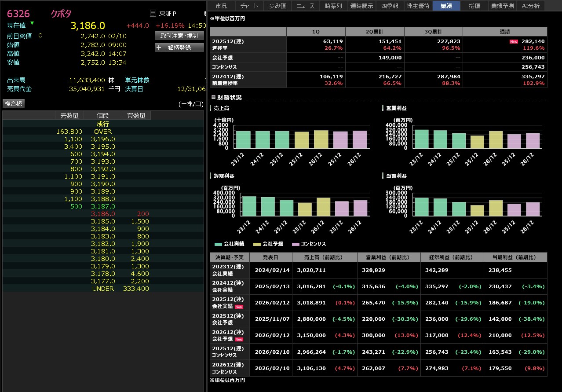
Task: Click the 3,187.0 ask price row
Action: coord(103,206)
